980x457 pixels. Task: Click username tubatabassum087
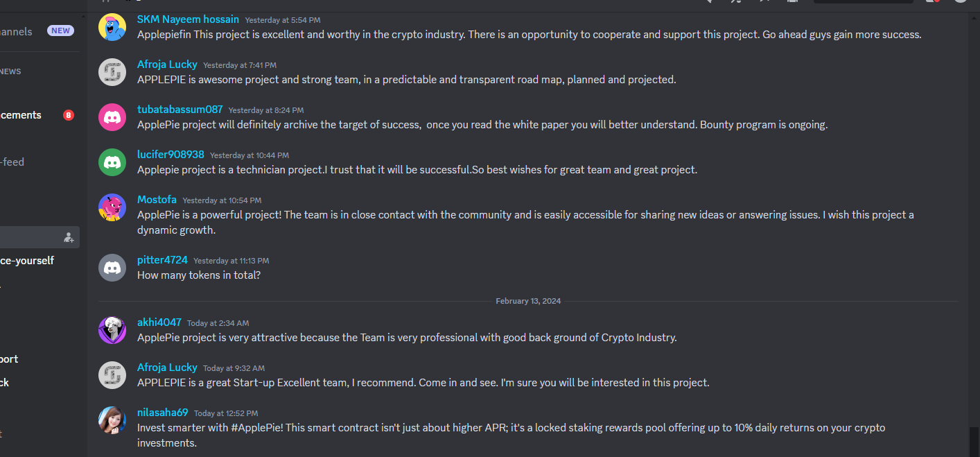[180, 110]
